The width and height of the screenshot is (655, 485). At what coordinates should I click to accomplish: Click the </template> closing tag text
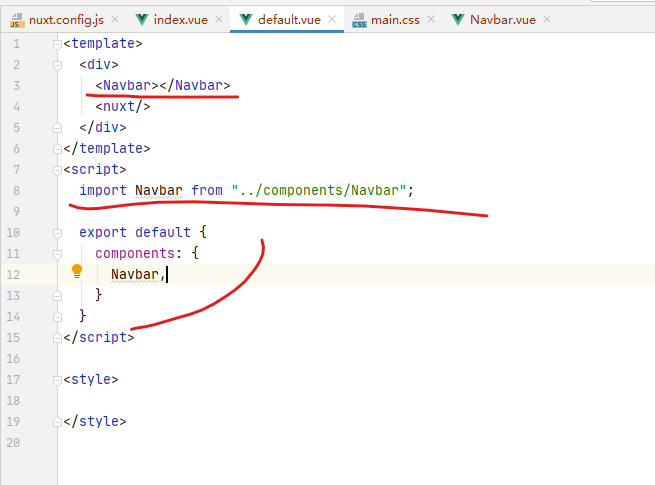click(x=107, y=149)
